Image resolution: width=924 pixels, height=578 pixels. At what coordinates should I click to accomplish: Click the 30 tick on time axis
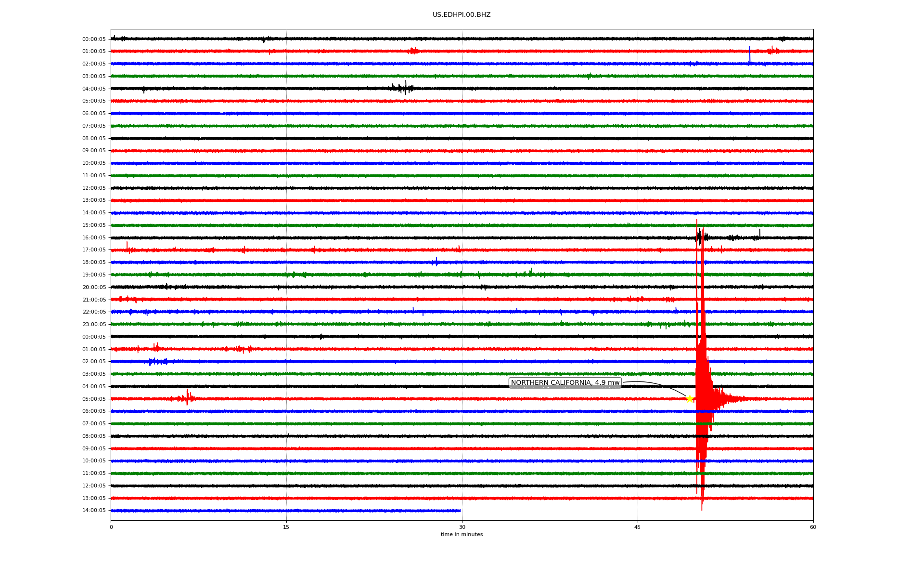(462, 527)
